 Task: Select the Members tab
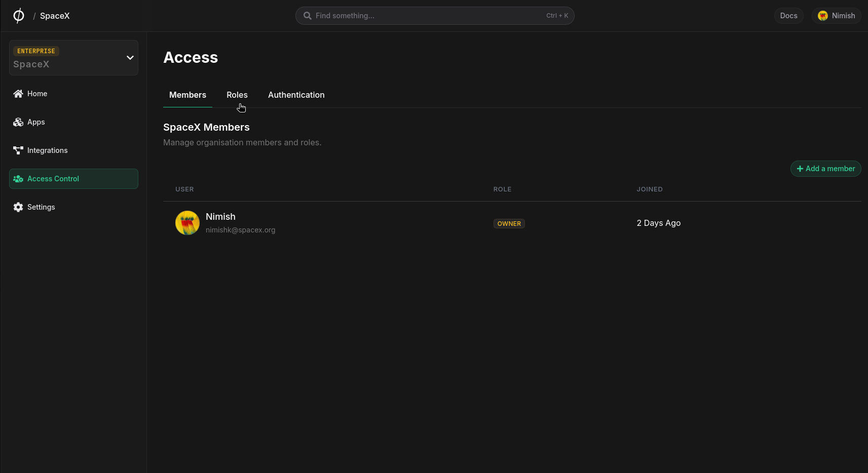[x=187, y=95]
